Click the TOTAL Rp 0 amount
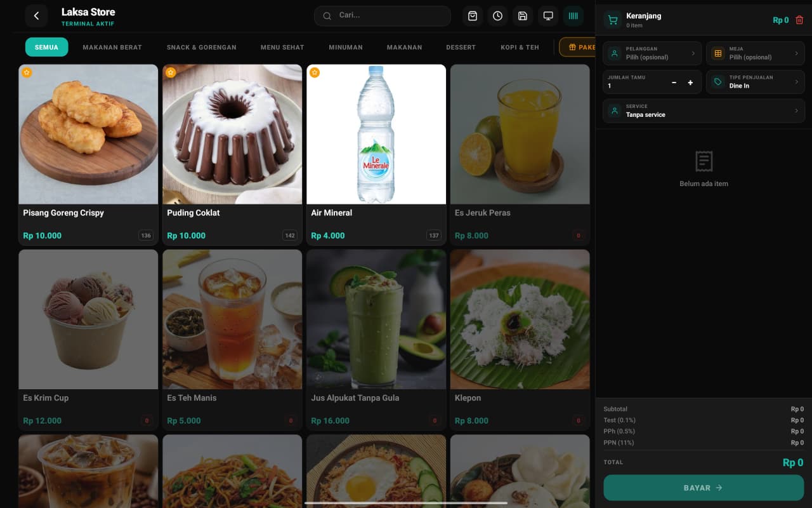 793,463
